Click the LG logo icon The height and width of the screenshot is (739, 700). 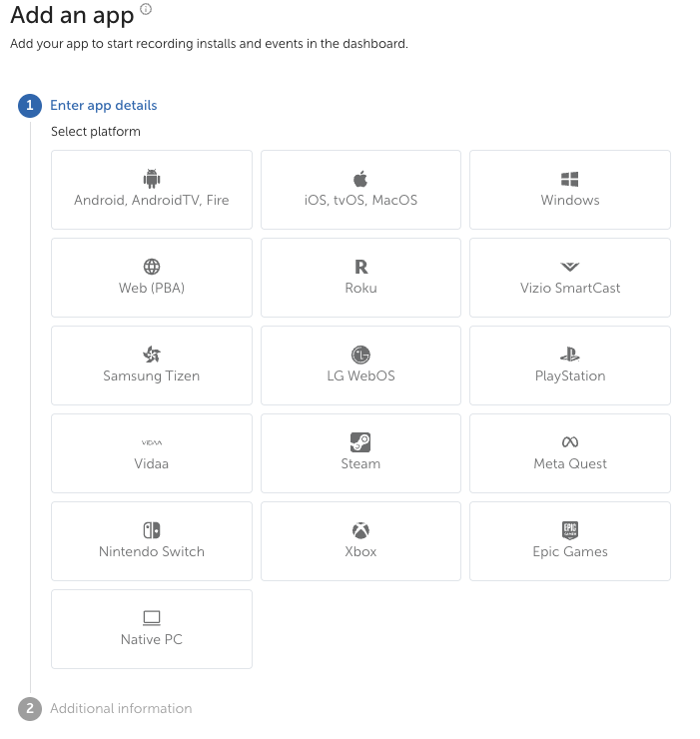360,355
